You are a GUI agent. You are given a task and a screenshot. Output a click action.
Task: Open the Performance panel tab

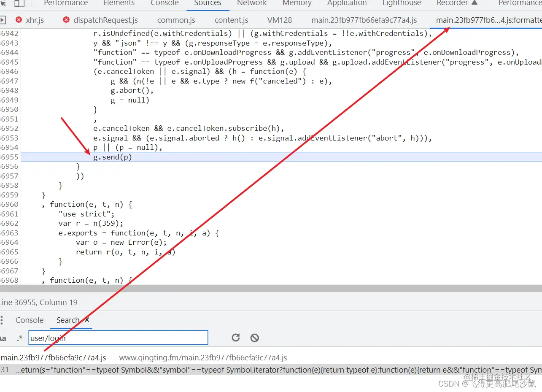(x=66, y=3)
